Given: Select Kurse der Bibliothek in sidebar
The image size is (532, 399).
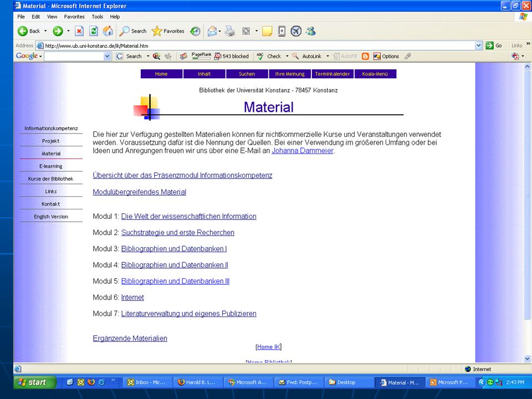Looking at the screenshot, I should coord(51,179).
